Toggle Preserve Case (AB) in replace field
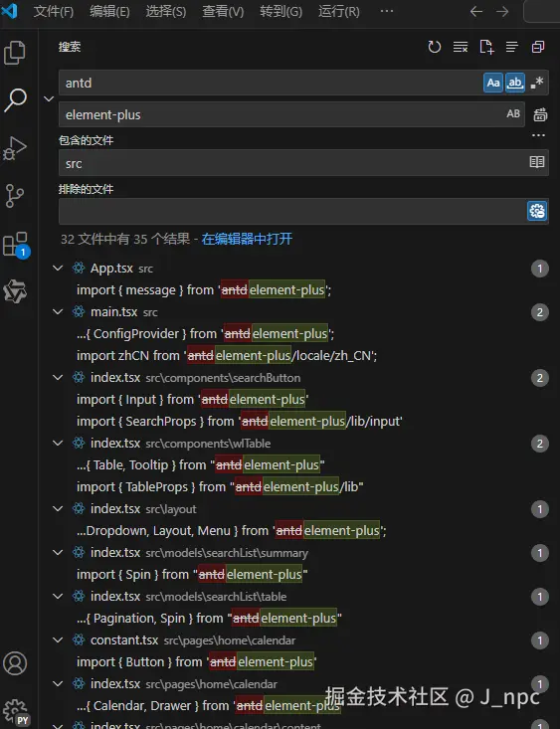560x729 pixels. click(513, 114)
